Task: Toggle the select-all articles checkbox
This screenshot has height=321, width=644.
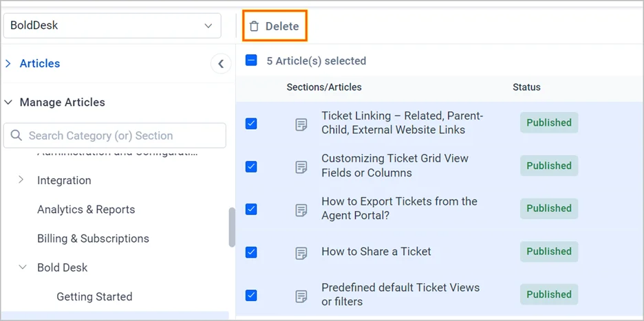Action: tap(251, 60)
